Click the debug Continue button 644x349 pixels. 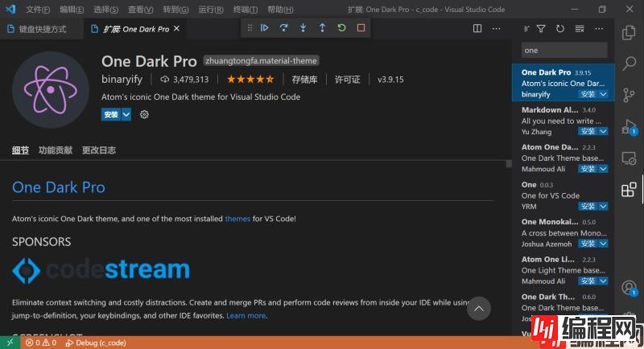point(264,27)
